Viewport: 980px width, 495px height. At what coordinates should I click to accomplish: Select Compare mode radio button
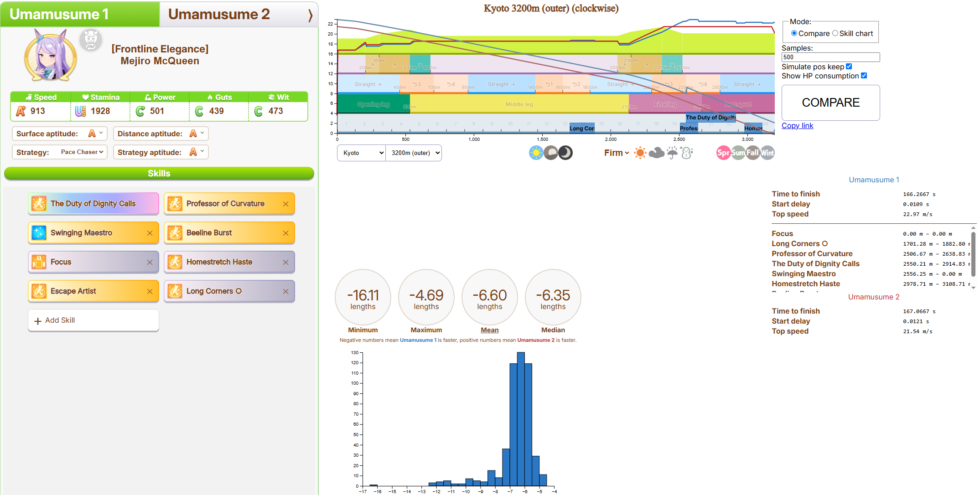click(x=794, y=33)
